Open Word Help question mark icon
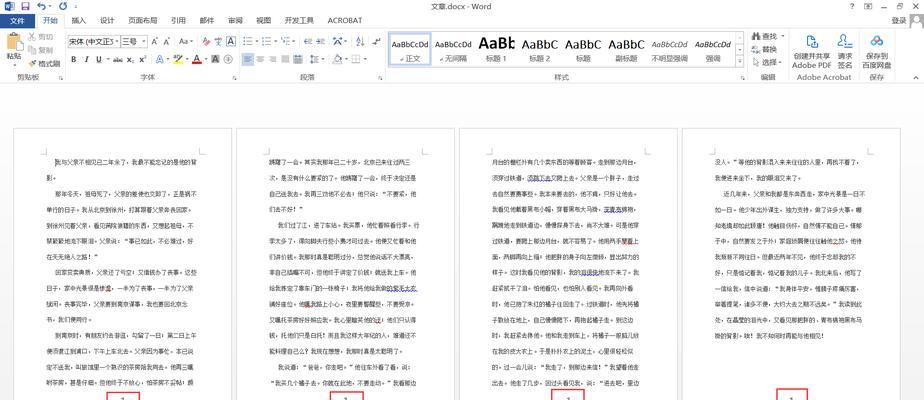Screen dimensions: 924x400 852,6
